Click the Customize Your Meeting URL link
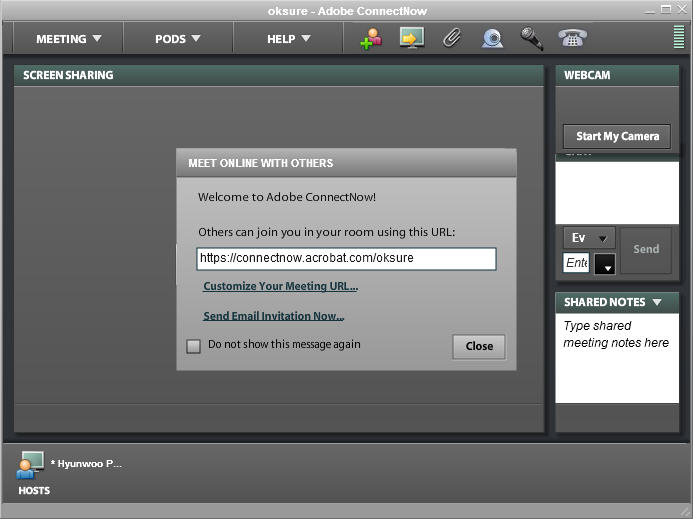 tap(280, 286)
